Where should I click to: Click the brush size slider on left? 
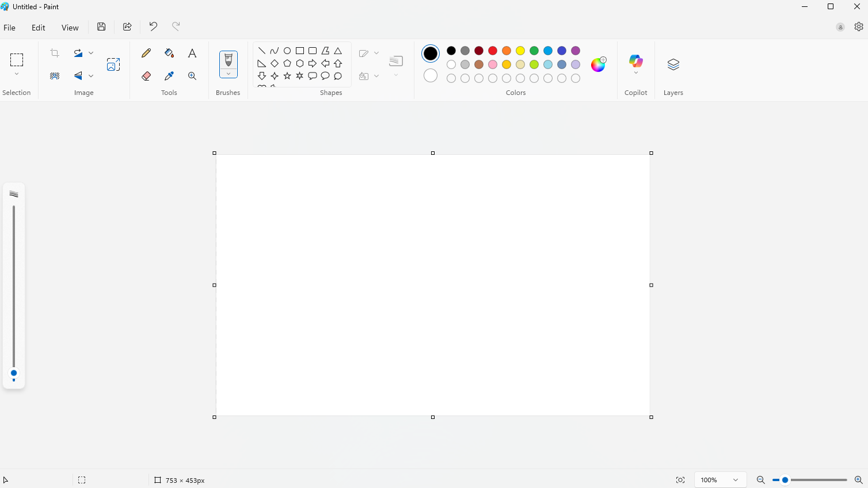[x=14, y=293]
